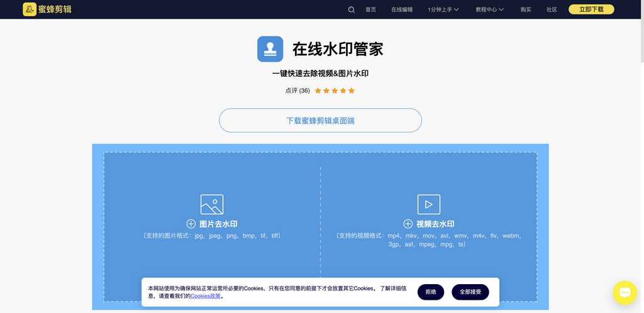This screenshot has height=313, width=644.
Task: Click the video play icon
Action: click(x=429, y=204)
